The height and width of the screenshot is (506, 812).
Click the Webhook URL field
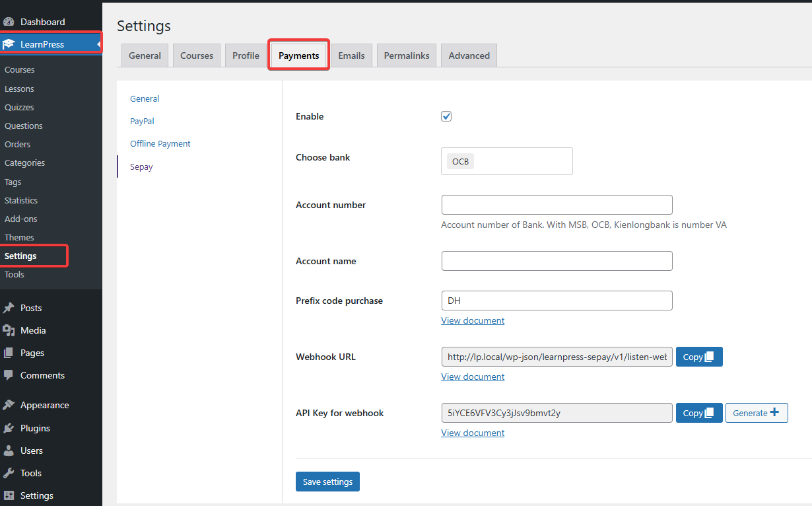pos(557,357)
